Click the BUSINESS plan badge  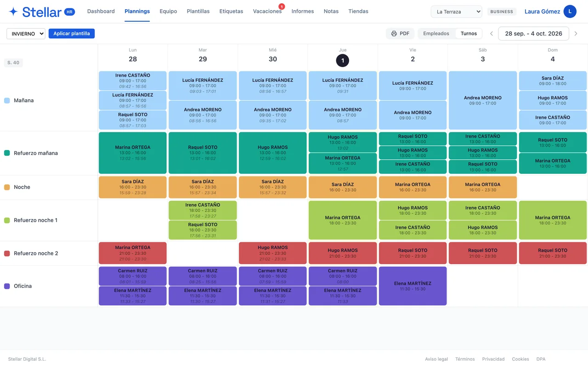coord(502,11)
